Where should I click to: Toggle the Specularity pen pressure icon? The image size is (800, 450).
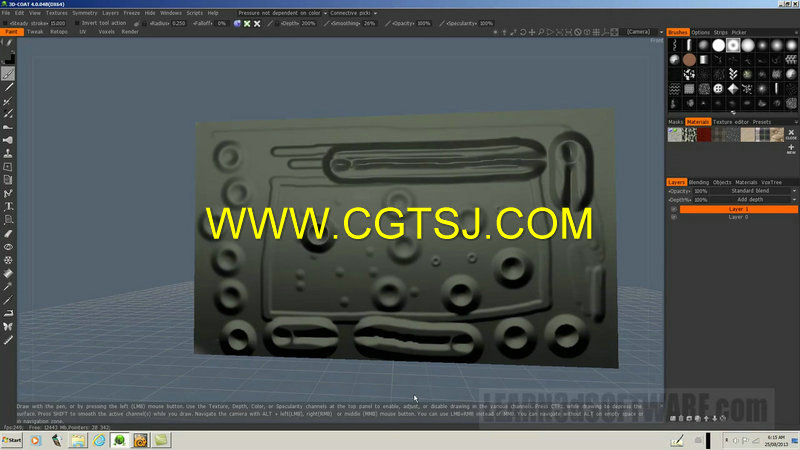(442, 23)
